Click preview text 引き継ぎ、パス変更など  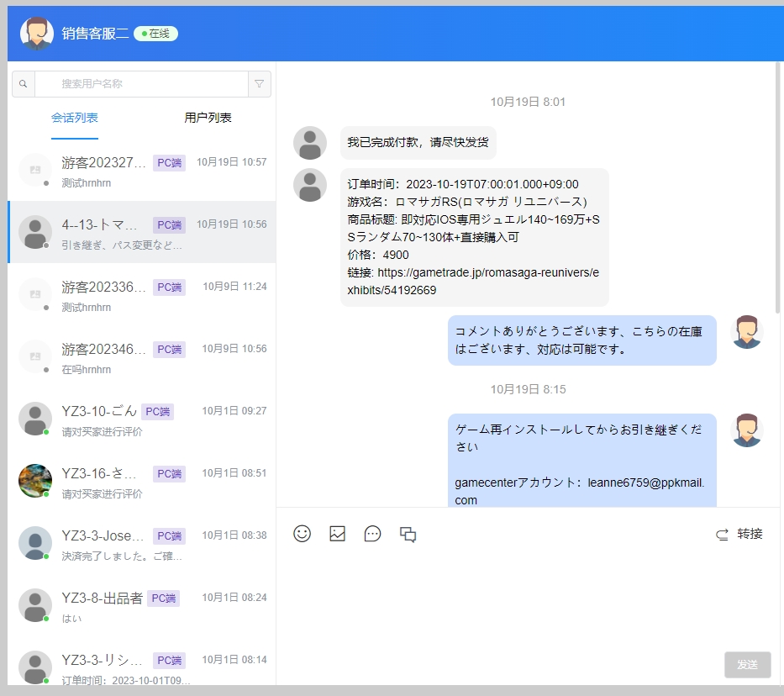122,245
